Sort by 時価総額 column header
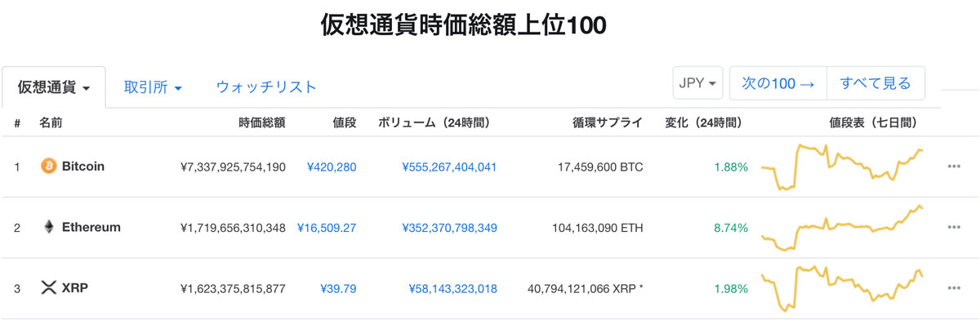 262,123
